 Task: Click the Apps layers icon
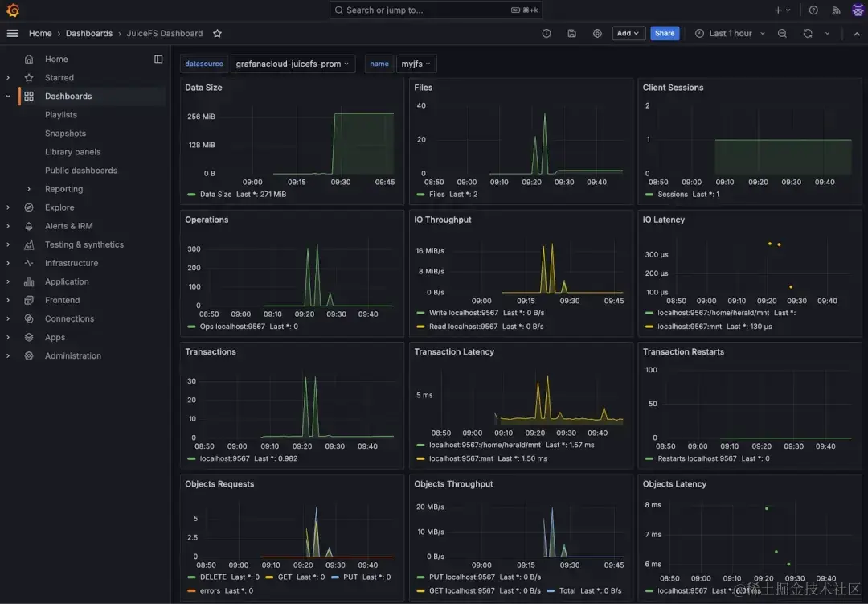[29, 338]
